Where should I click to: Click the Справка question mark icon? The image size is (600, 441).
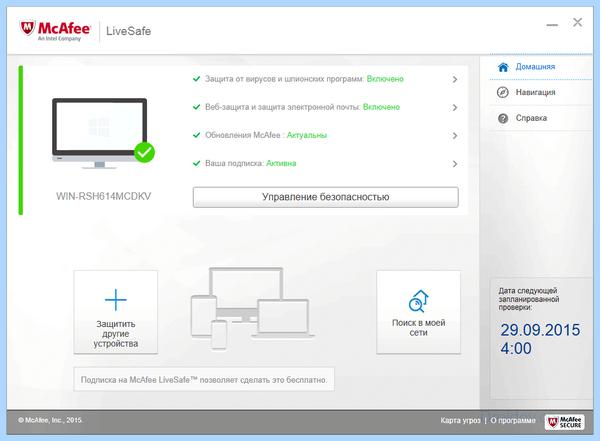click(503, 118)
